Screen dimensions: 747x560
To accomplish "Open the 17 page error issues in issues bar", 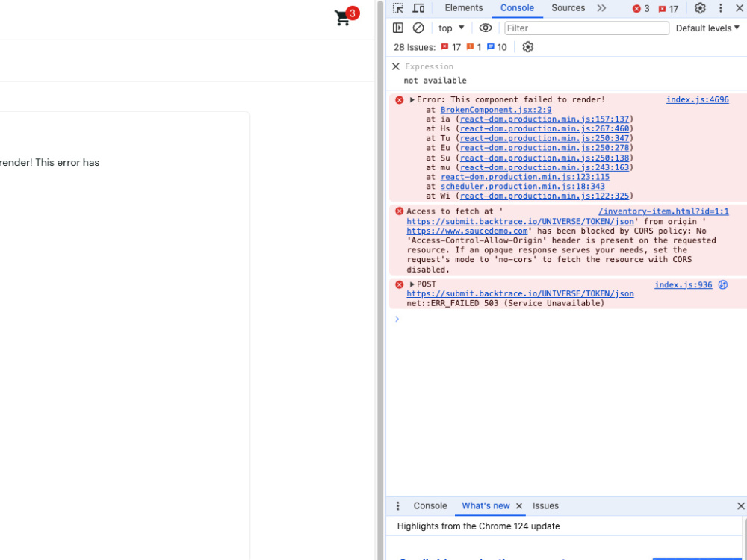I will tap(450, 47).
